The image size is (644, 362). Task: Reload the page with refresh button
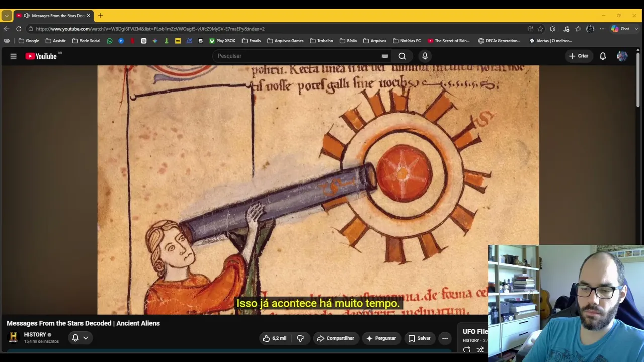(x=19, y=29)
